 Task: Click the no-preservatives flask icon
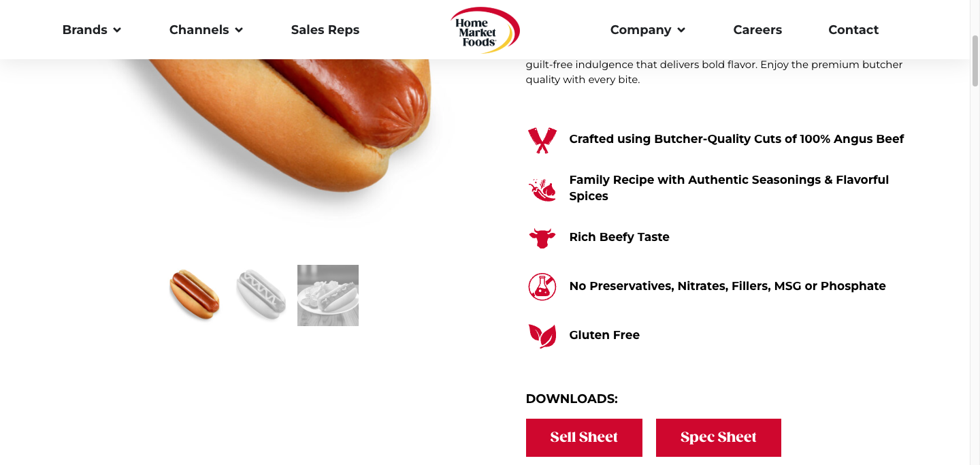542,287
